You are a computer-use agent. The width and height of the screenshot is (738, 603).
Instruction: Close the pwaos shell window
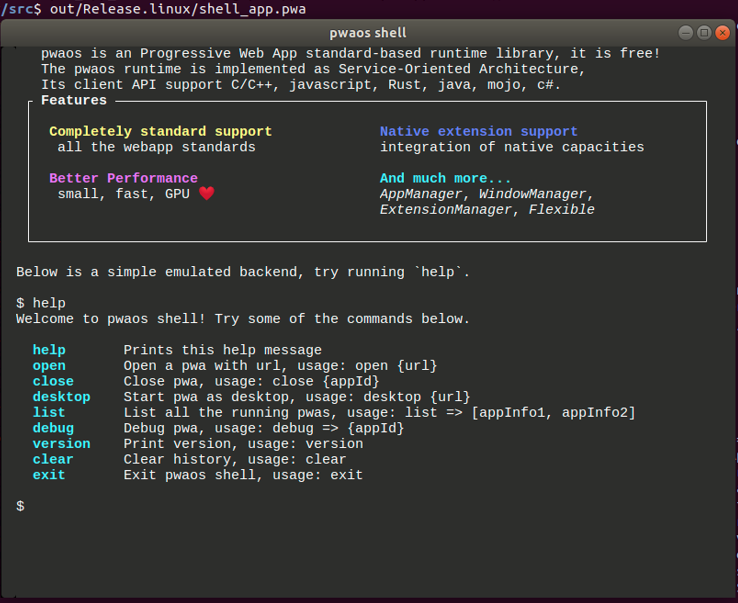tap(722, 32)
